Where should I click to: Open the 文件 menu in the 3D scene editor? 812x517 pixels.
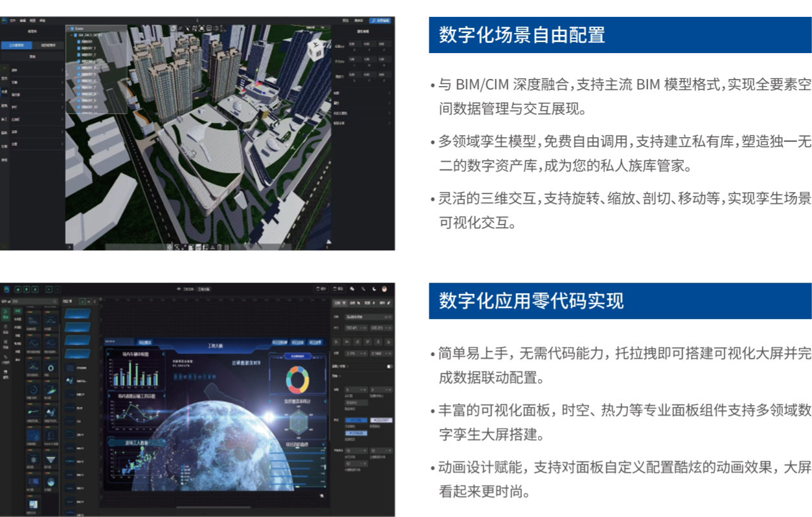(13, 21)
